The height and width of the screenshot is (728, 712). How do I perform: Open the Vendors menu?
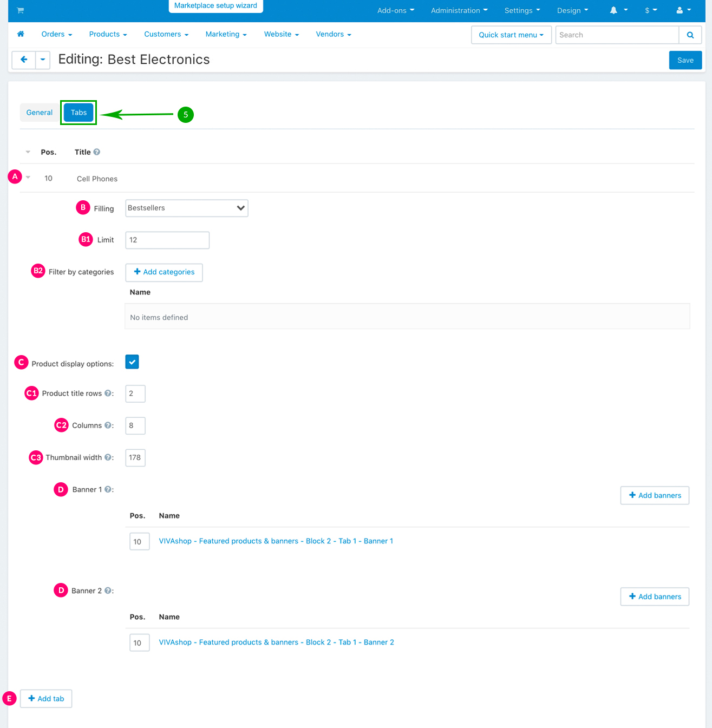click(333, 34)
